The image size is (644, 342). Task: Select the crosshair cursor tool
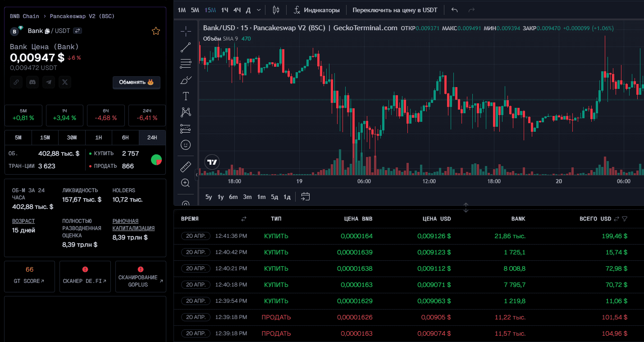pos(186,31)
